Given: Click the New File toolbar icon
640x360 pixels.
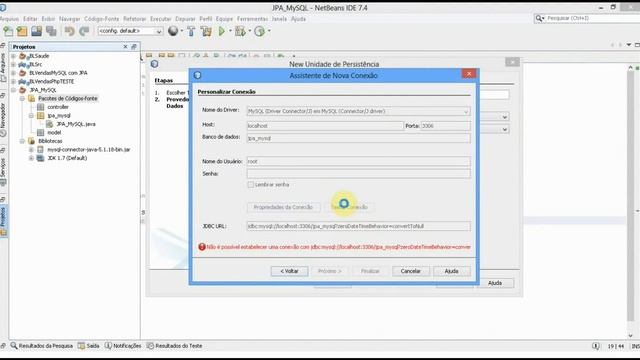Looking at the screenshot, I should (8, 31).
